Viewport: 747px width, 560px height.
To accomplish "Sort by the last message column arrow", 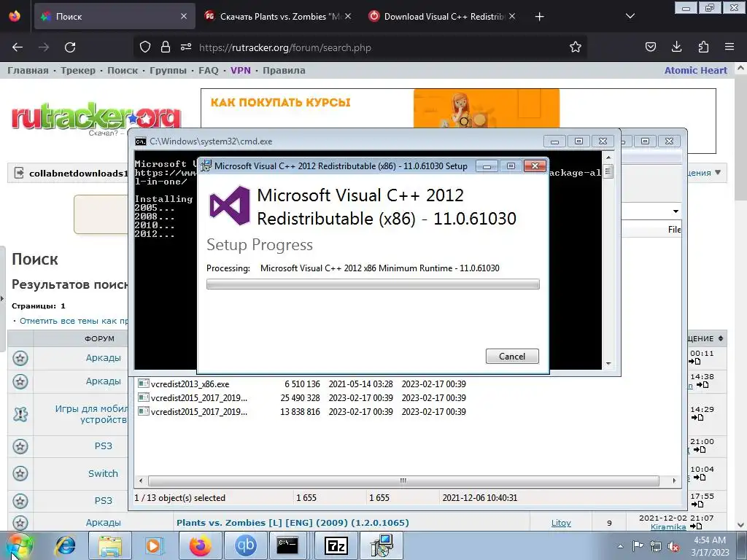I will click(x=721, y=338).
